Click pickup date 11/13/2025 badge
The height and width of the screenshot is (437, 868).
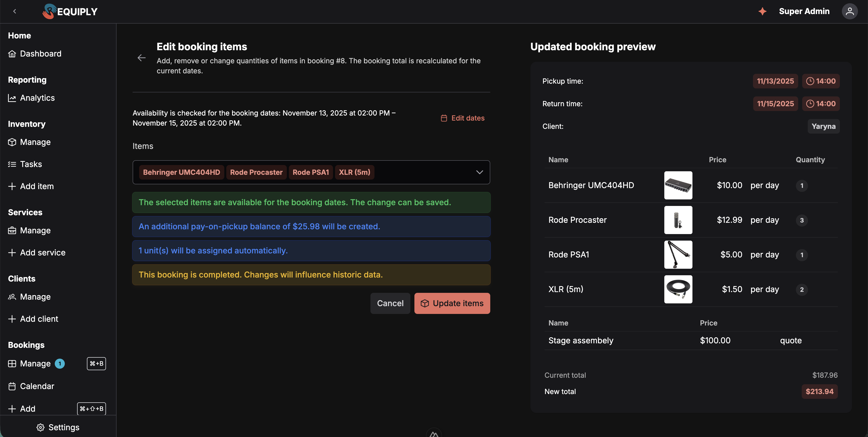click(775, 81)
